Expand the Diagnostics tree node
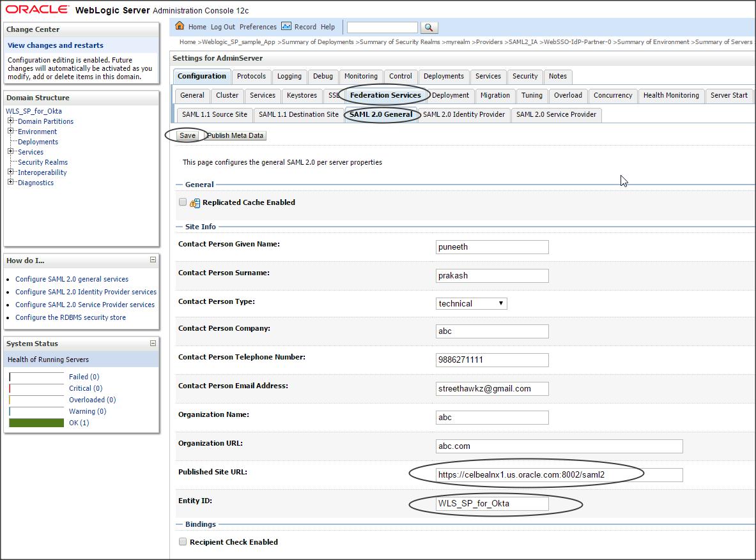 point(11,182)
